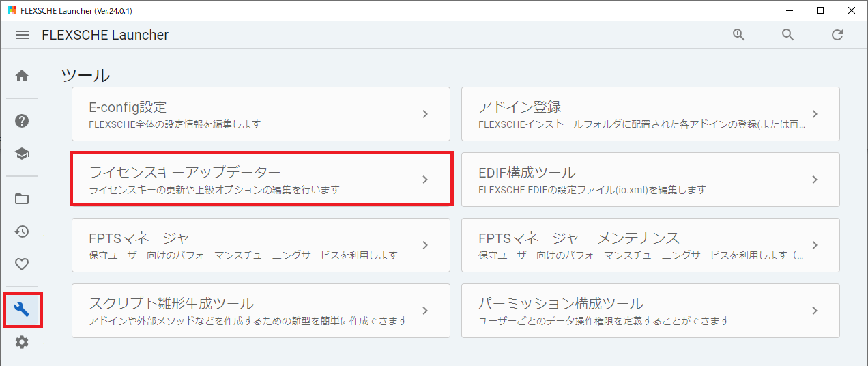Expand chevron on EDIF構成ツール card
This screenshot has width=868, height=366.
815,180
